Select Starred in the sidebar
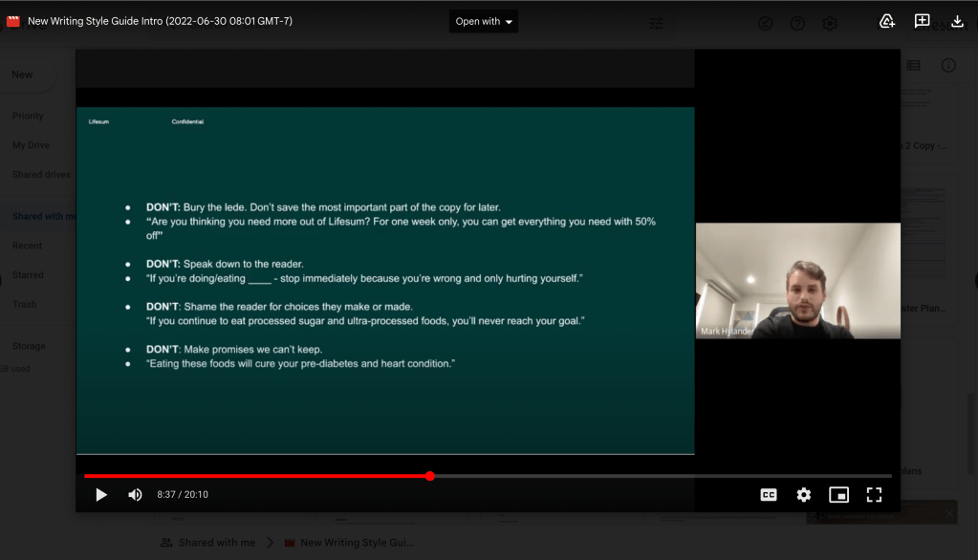The height and width of the screenshot is (560, 978). tap(28, 274)
